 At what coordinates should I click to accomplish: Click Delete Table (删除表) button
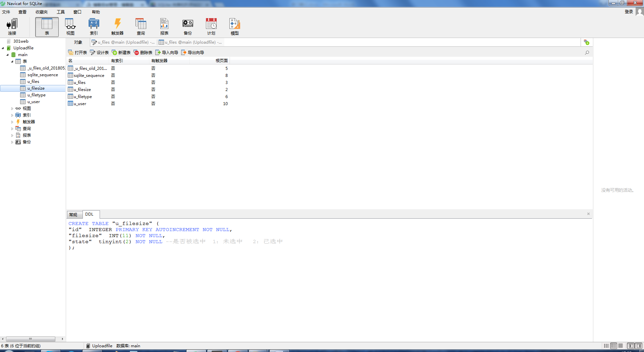[143, 52]
